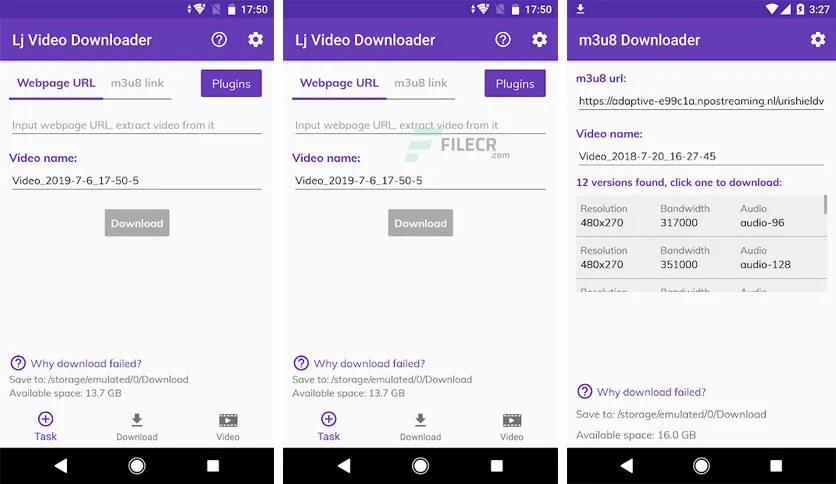Select Webpage URL tab in middle phone

click(x=339, y=84)
